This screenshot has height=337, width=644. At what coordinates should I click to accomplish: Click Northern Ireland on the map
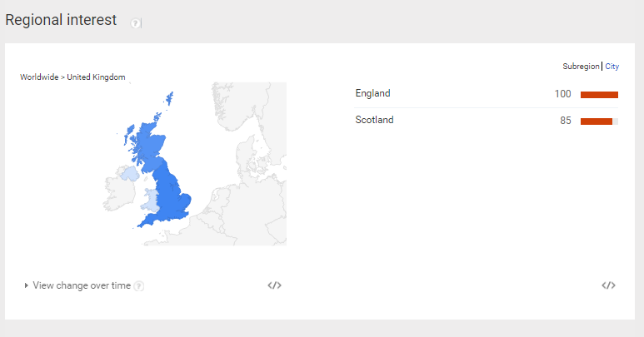click(130, 174)
